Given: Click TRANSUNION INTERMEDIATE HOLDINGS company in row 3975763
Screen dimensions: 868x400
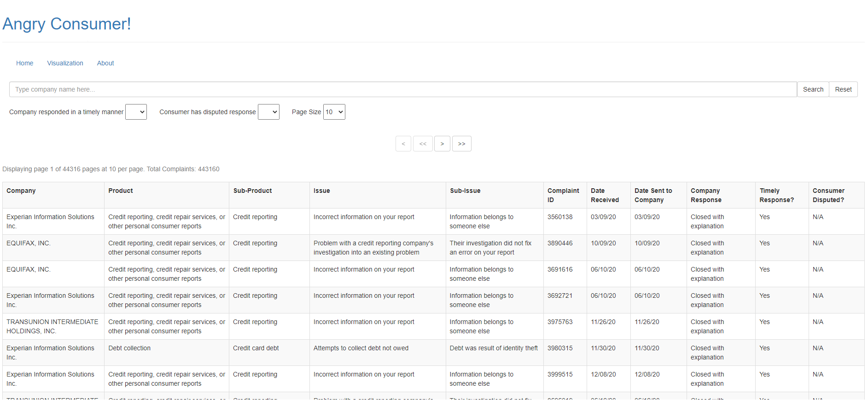Looking at the screenshot, I should pyautogui.click(x=52, y=326).
